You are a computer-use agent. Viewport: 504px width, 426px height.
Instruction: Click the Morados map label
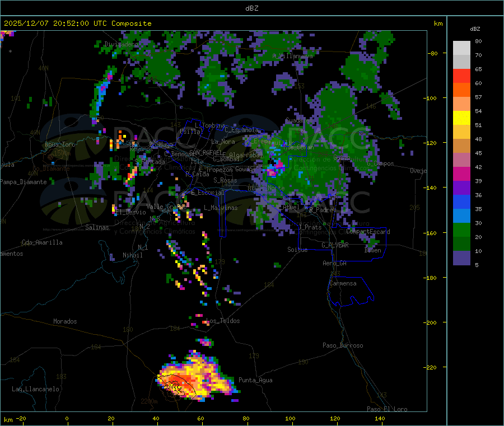(66, 321)
